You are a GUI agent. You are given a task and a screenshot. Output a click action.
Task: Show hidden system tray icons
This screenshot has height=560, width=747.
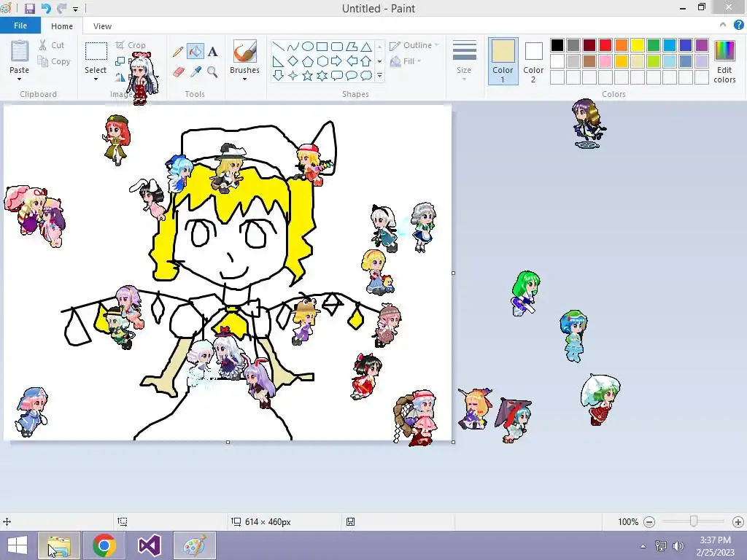pos(643,545)
